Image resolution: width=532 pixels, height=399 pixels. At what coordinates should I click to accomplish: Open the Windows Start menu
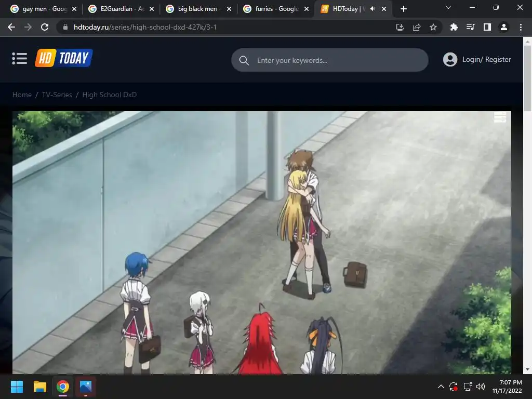click(17, 387)
